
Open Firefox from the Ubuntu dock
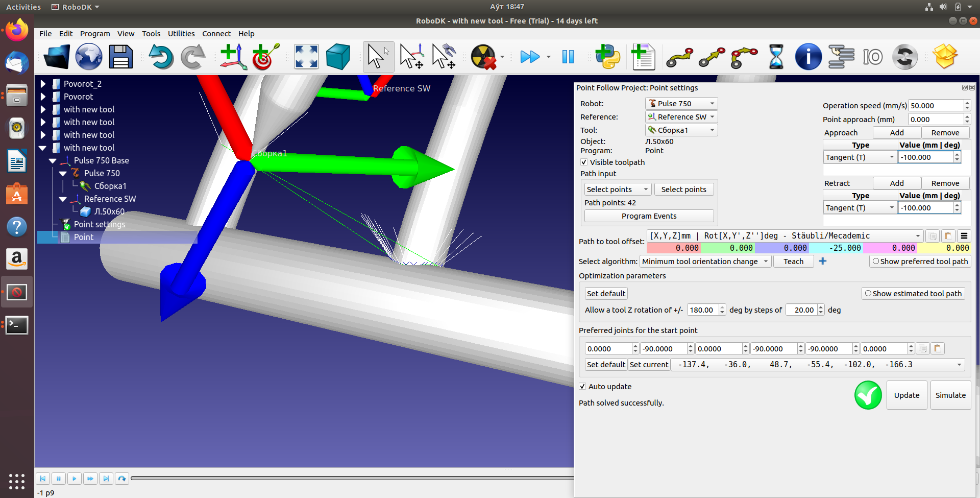17,31
